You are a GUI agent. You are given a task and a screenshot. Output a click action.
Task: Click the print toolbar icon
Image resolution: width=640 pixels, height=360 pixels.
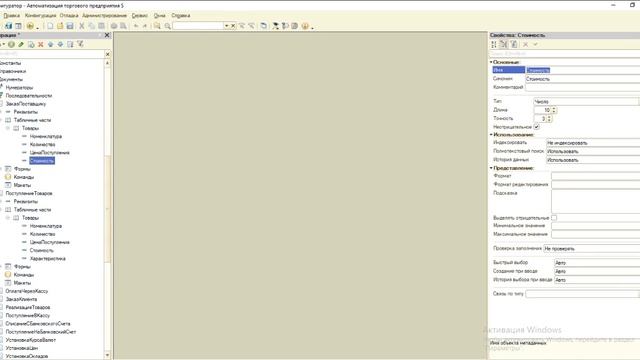(114, 26)
